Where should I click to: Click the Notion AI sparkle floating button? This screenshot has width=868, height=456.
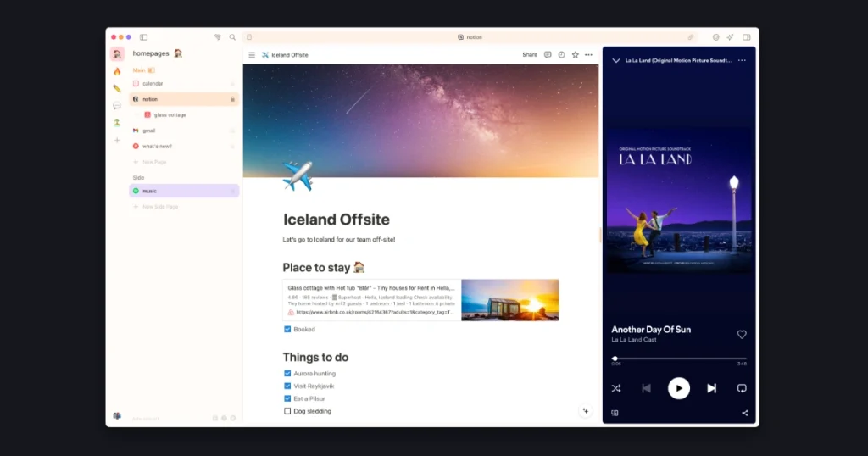tap(586, 411)
